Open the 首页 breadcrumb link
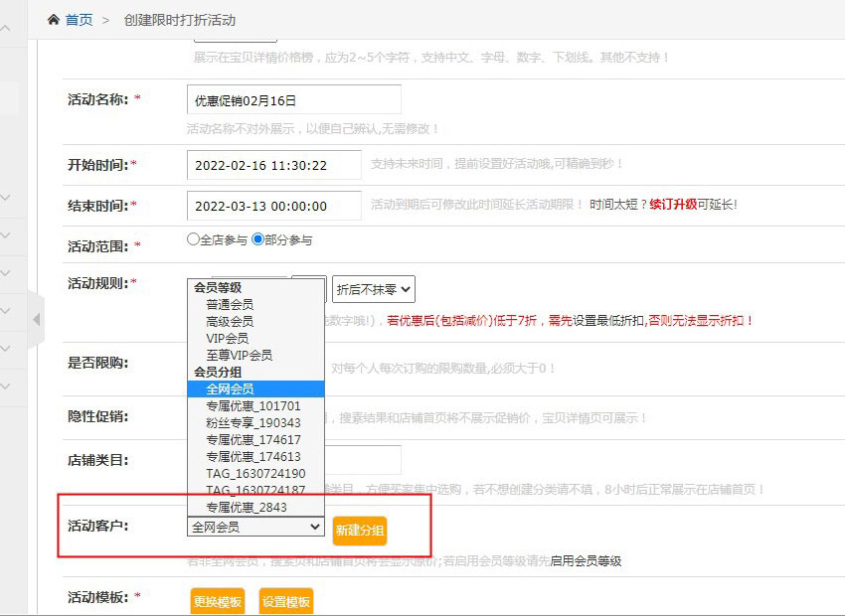Image resolution: width=845 pixels, height=616 pixels. point(79,20)
